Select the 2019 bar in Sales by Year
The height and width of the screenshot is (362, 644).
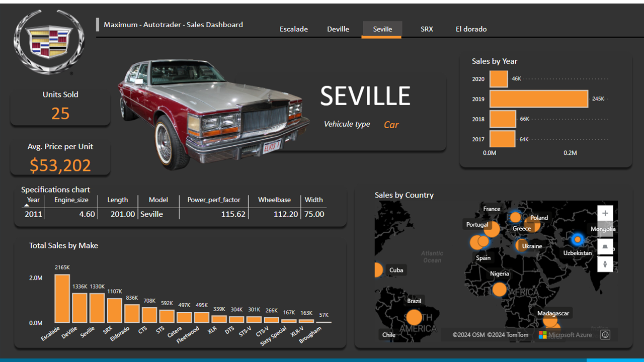pyautogui.click(x=539, y=99)
